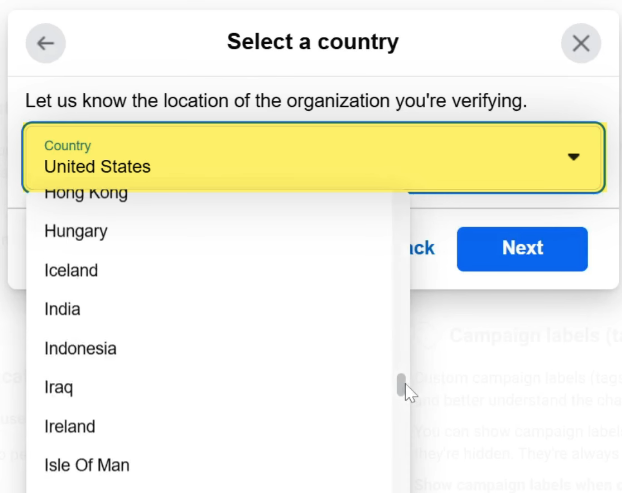Click the partially hidden Back link
The image size is (622, 493).
pos(423,248)
